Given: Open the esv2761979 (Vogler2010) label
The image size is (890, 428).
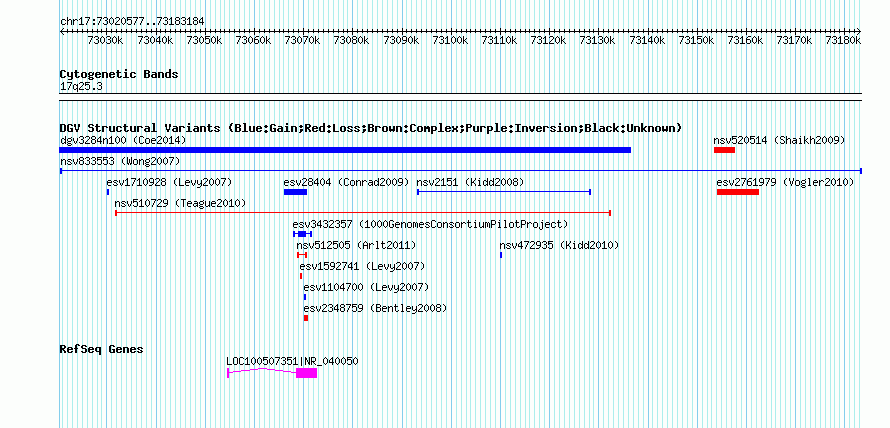Looking at the screenshot, I should pyautogui.click(x=785, y=182).
